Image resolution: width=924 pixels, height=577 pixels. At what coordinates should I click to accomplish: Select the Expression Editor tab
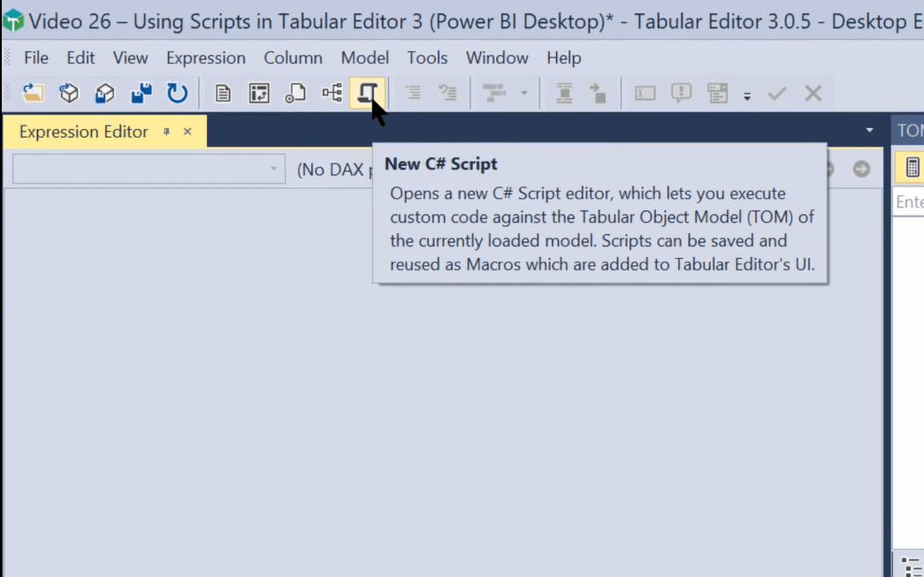83,132
